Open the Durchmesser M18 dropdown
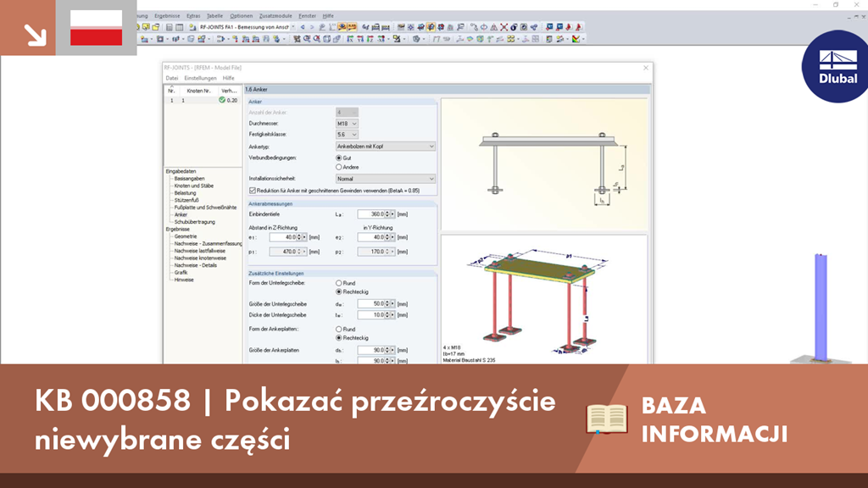Screen dimensions: 868x488 coord(347,124)
